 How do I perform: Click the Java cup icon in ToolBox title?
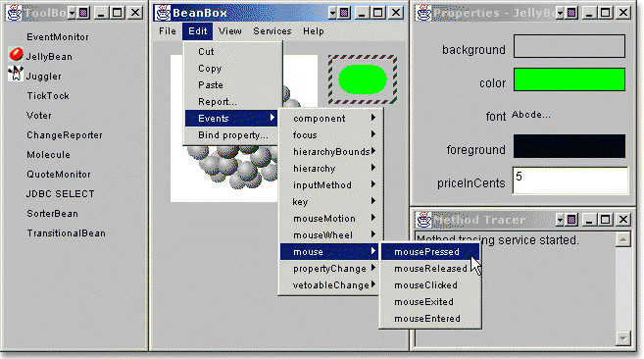click(15, 13)
